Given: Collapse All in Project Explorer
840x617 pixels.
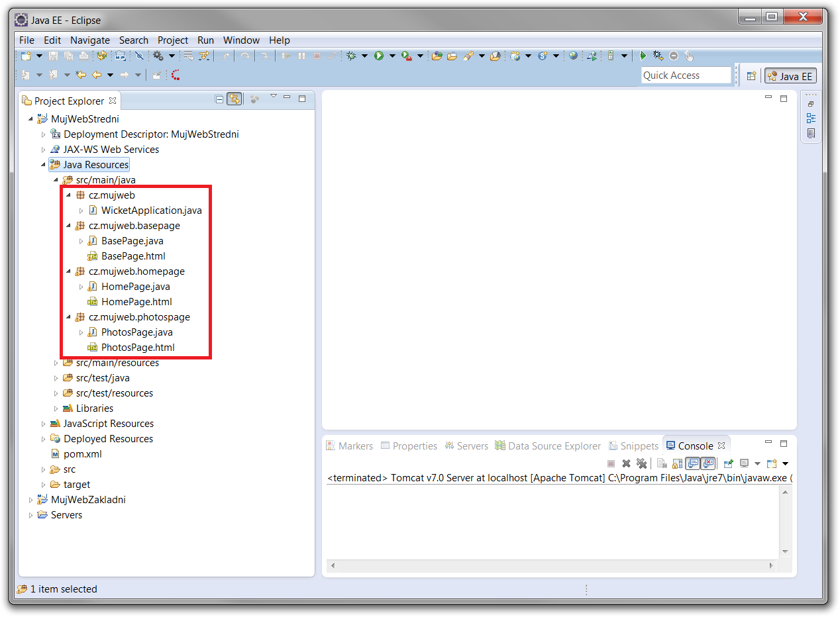Looking at the screenshot, I should pyautogui.click(x=219, y=99).
